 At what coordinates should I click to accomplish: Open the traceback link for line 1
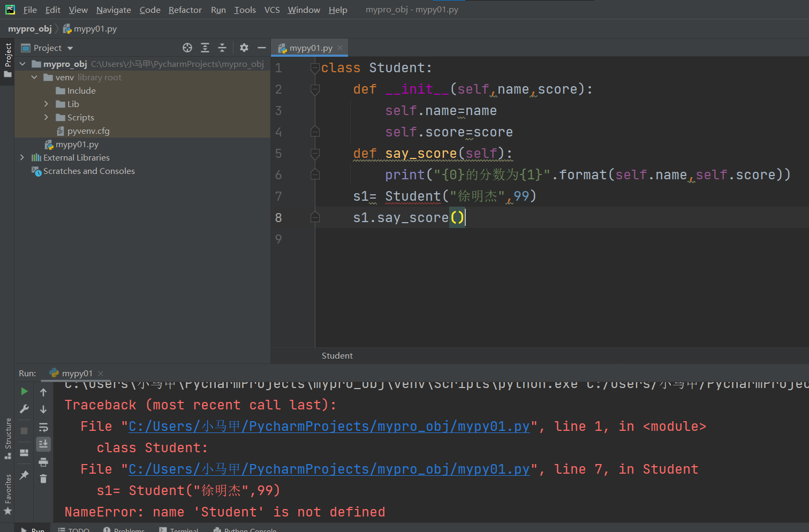[x=329, y=427]
